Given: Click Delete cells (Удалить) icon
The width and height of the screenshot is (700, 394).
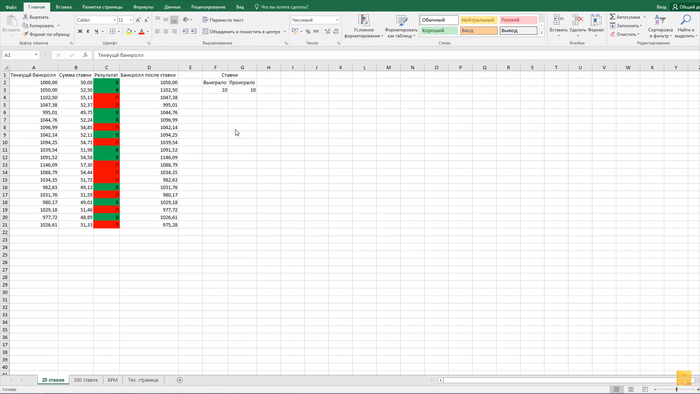Looking at the screenshot, I should click(578, 21).
